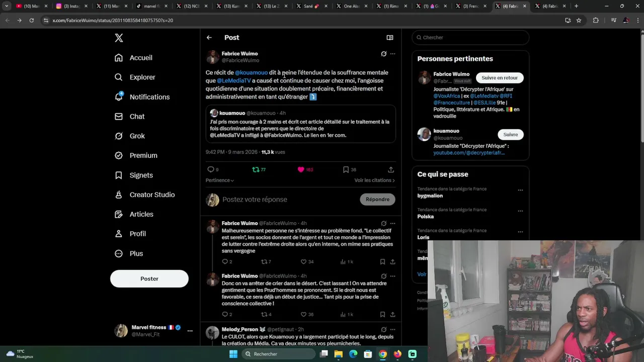Click Suivre for kouamouo
Screen dimensions: 644x362
coord(511,135)
